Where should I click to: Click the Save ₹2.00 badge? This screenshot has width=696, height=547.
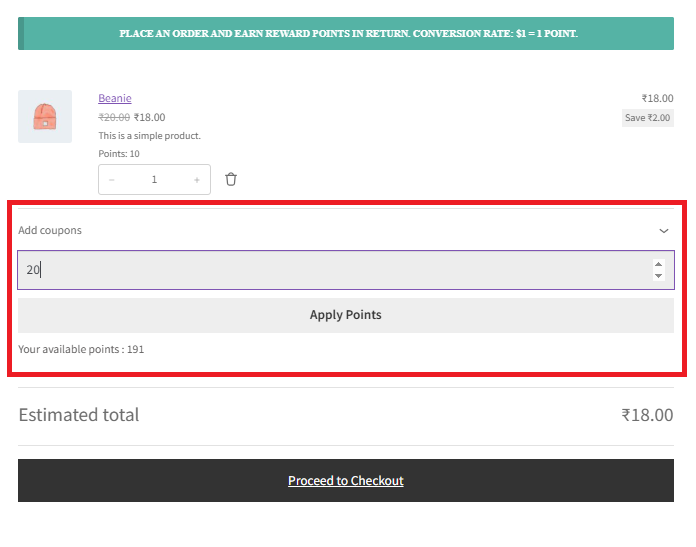click(648, 118)
